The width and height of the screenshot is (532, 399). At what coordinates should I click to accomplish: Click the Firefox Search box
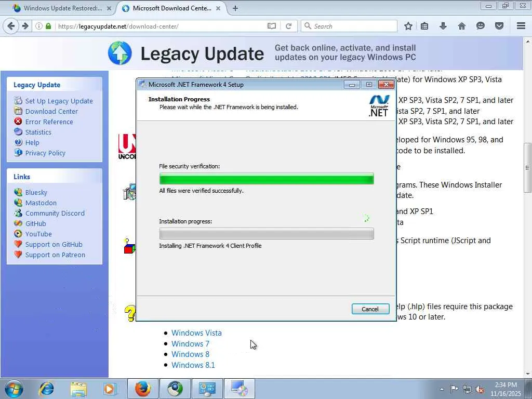click(350, 26)
